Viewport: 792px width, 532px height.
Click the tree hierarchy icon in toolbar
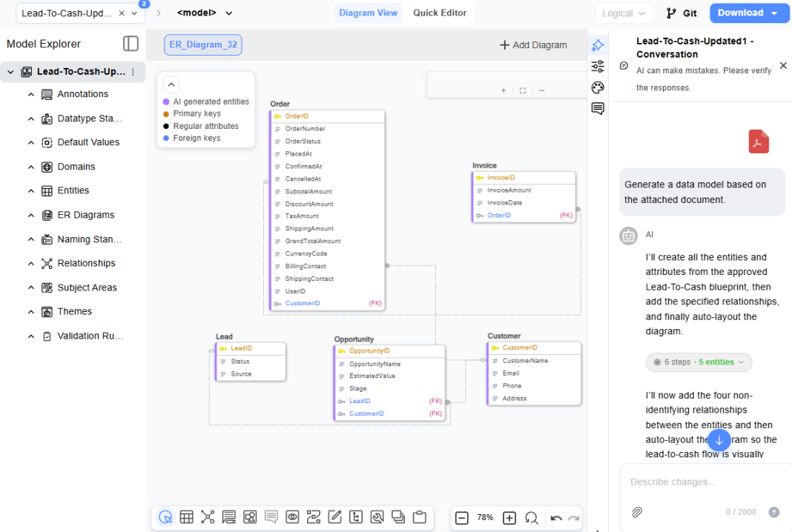click(356, 517)
